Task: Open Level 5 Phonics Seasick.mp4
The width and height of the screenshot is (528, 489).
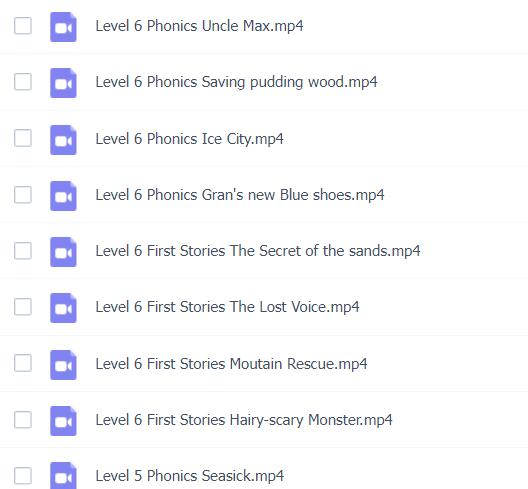Action: click(190, 476)
